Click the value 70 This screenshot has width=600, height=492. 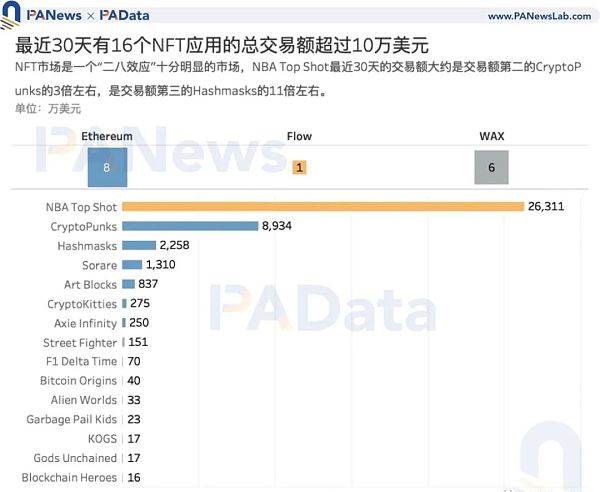[134, 361]
